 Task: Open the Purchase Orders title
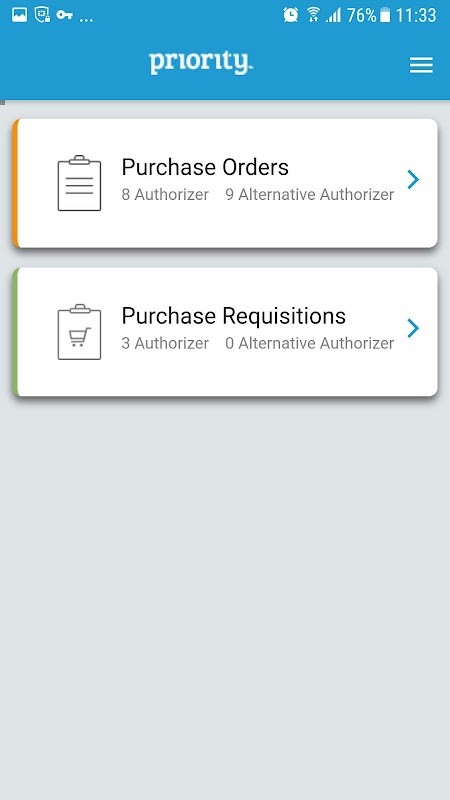tap(205, 167)
